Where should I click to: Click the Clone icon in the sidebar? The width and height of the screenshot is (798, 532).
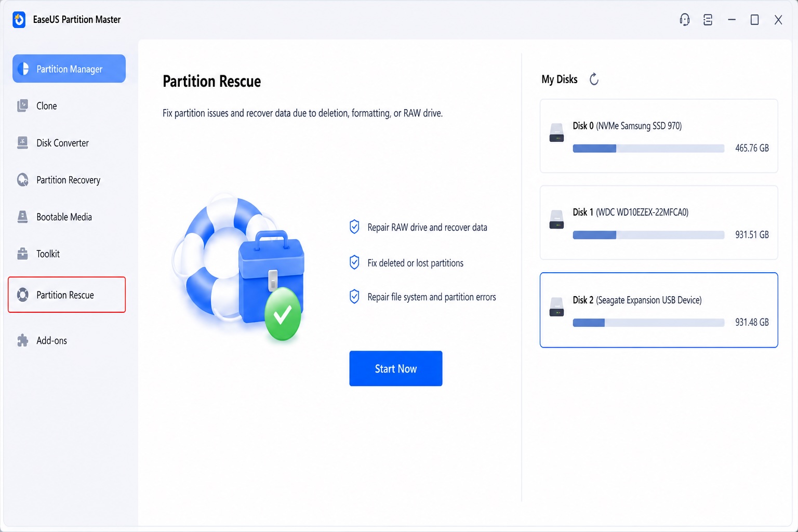click(22, 106)
